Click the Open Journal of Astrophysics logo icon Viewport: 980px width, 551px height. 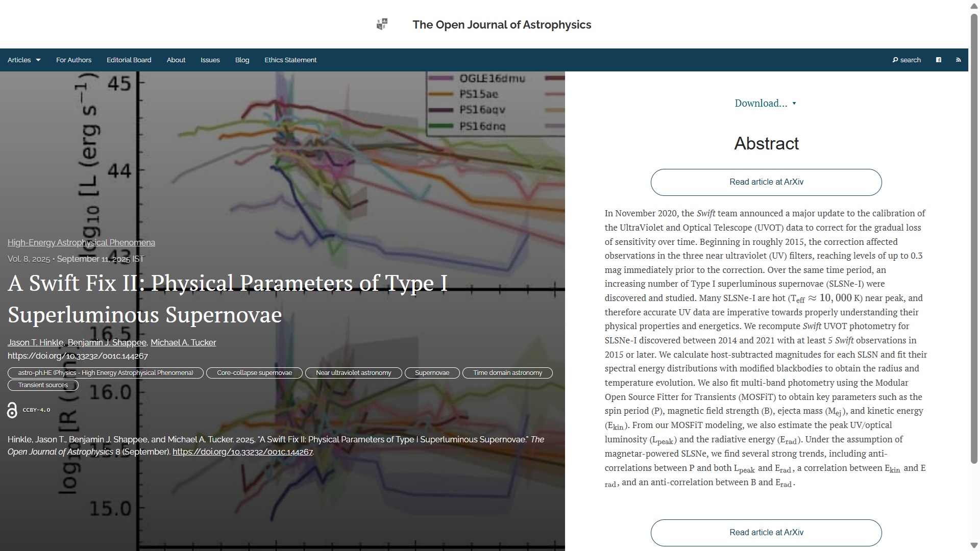382,24
